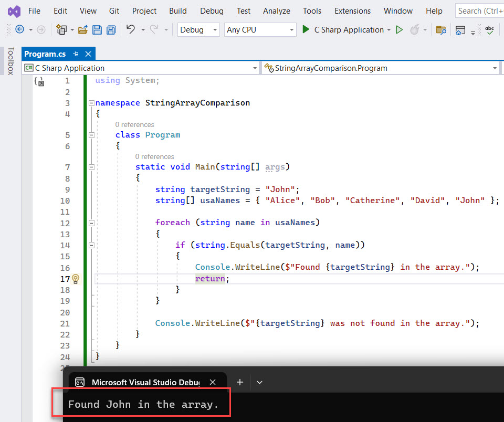
Task: Click the New Project toolbar icon
Action: (x=62, y=30)
